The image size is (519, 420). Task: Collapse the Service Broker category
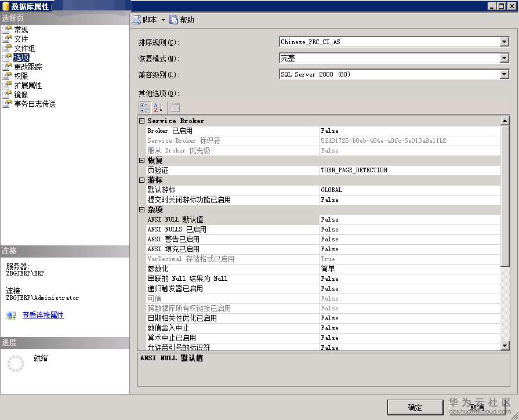click(x=141, y=121)
